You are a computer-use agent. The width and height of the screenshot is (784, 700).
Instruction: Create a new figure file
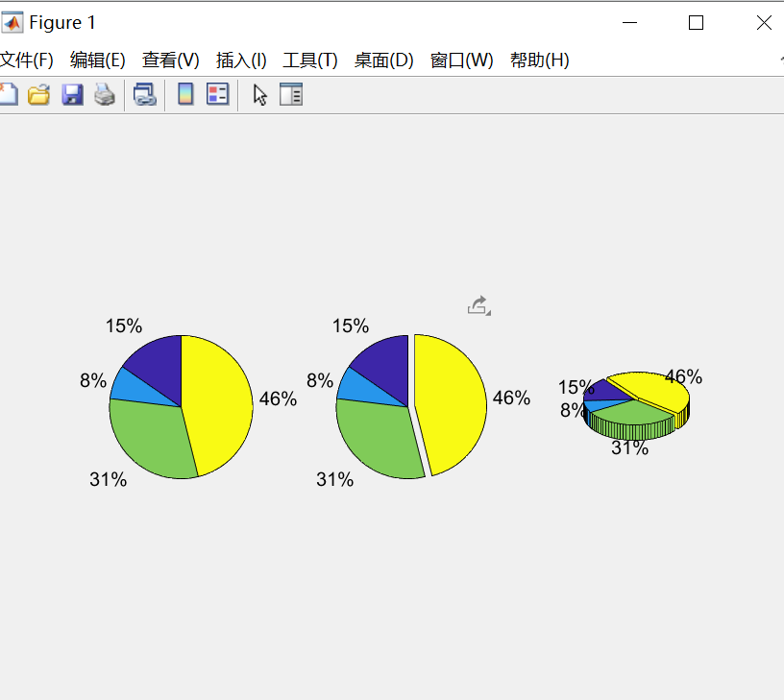point(8,94)
